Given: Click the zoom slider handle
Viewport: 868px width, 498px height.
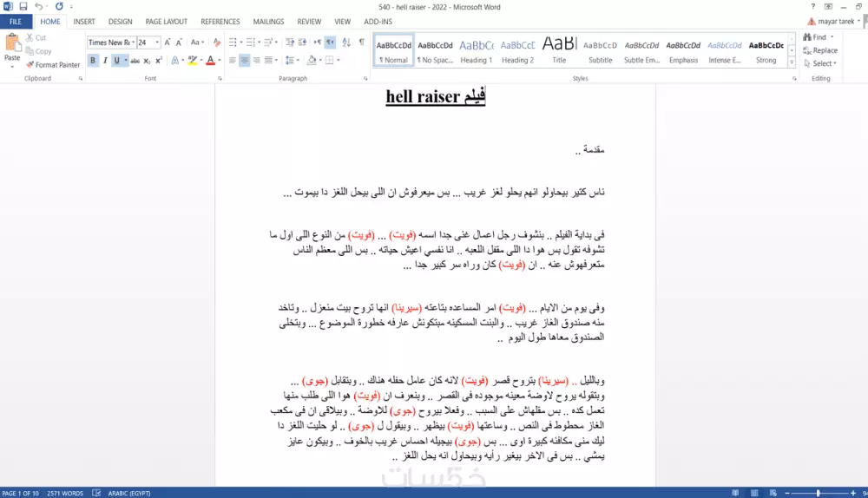Looking at the screenshot, I should 819,493.
